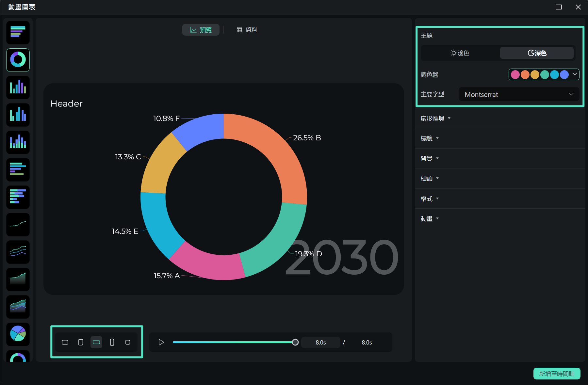
Task: Play the chart animation preview
Action: [x=161, y=342]
